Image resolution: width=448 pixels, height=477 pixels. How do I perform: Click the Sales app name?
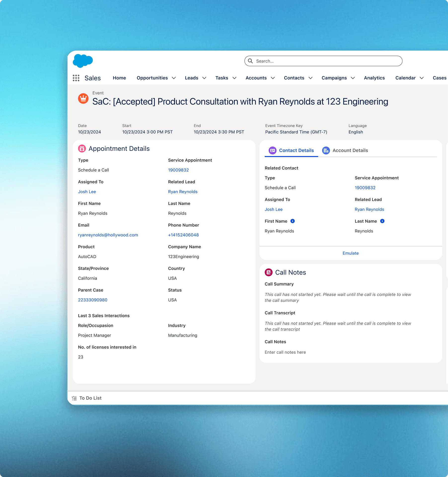pos(93,78)
